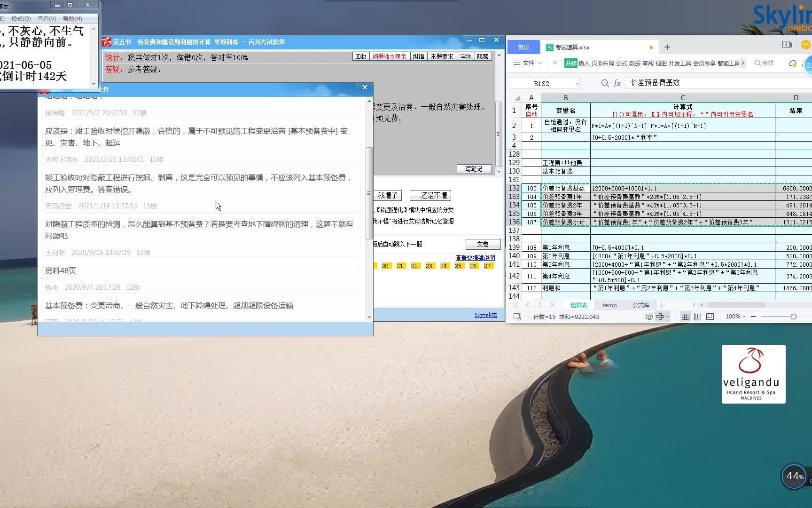Click the cloud sync icon in WPS
The height and width of the screenshot is (508, 812).
point(793,63)
